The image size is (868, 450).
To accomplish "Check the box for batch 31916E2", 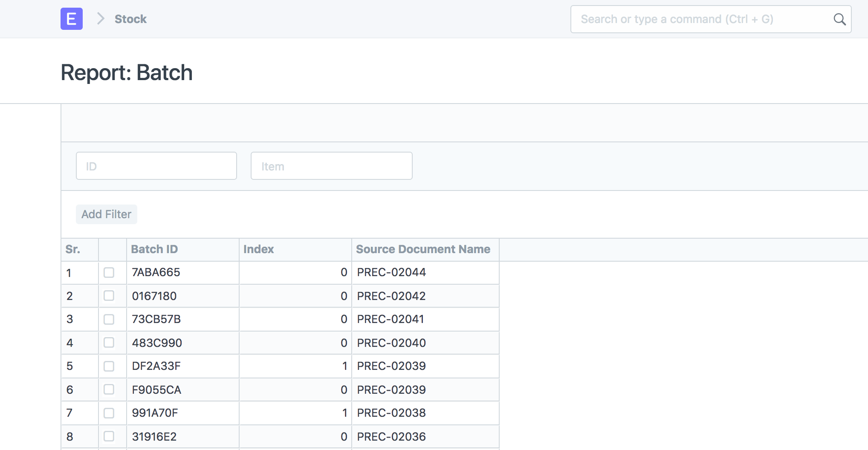I will 110,436.
